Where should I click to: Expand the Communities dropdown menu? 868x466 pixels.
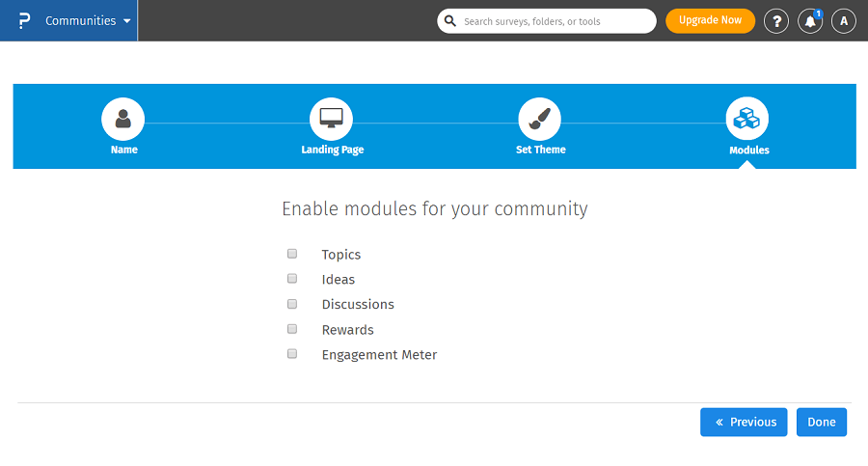(x=89, y=20)
